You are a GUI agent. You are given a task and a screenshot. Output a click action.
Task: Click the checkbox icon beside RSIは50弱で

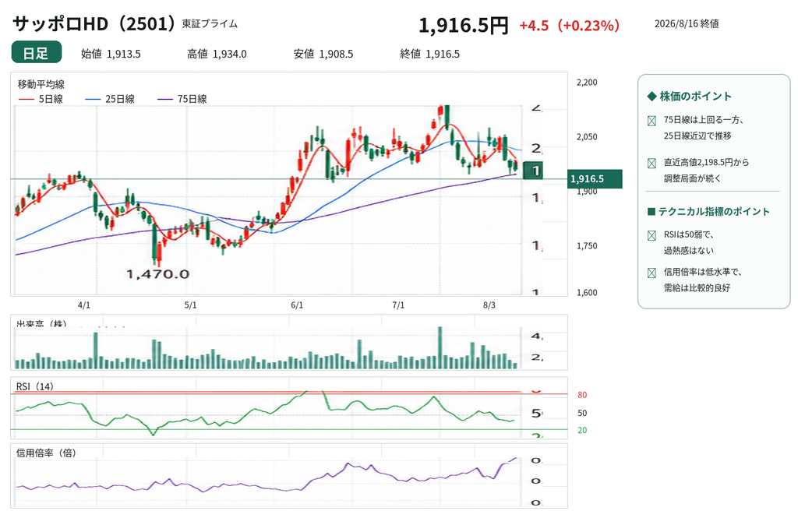(651, 235)
